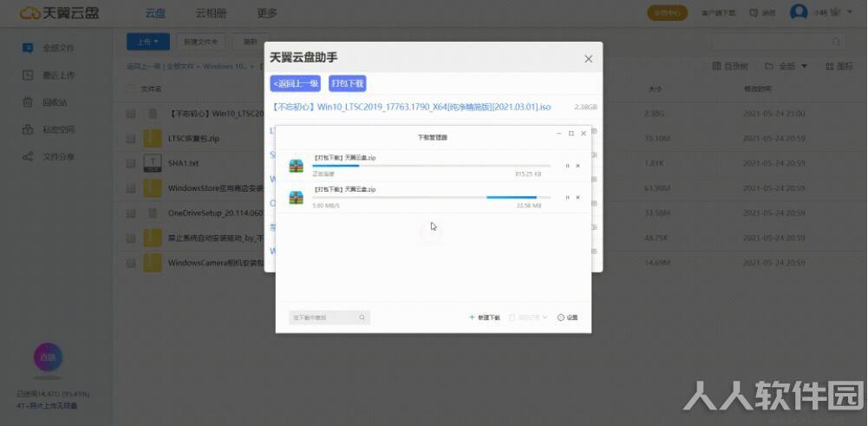Open the 更多 menu
Screen dimensions: 868x426
pyautogui.click(x=267, y=13)
